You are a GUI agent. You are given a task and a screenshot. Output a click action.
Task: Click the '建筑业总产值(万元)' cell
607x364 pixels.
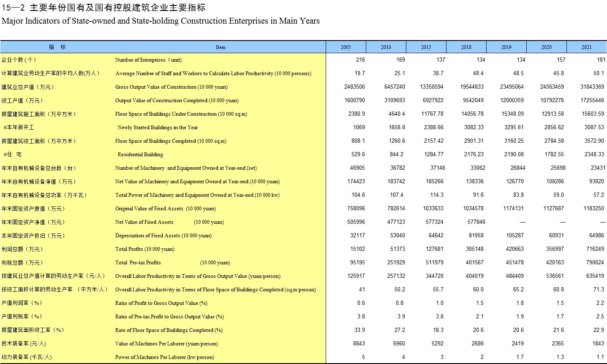(x=27, y=87)
